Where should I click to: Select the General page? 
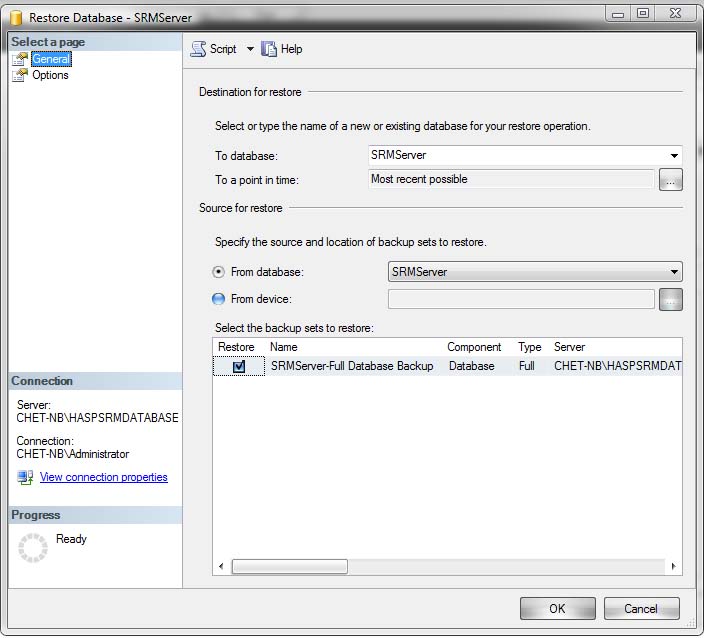tap(51, 59)
